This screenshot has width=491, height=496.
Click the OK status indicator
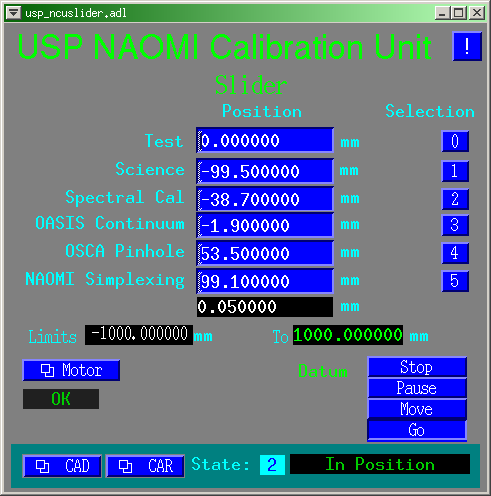click(x=61, y=399)
